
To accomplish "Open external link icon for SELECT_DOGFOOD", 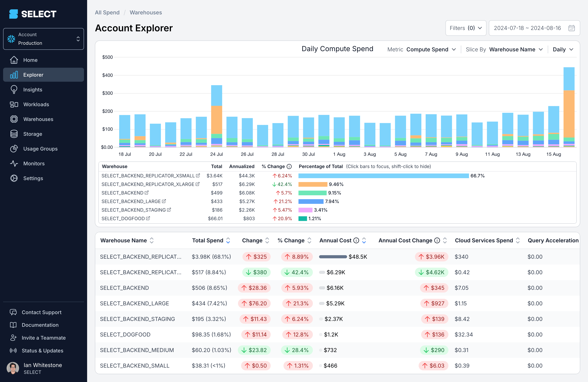I will (x=148, y=218).
